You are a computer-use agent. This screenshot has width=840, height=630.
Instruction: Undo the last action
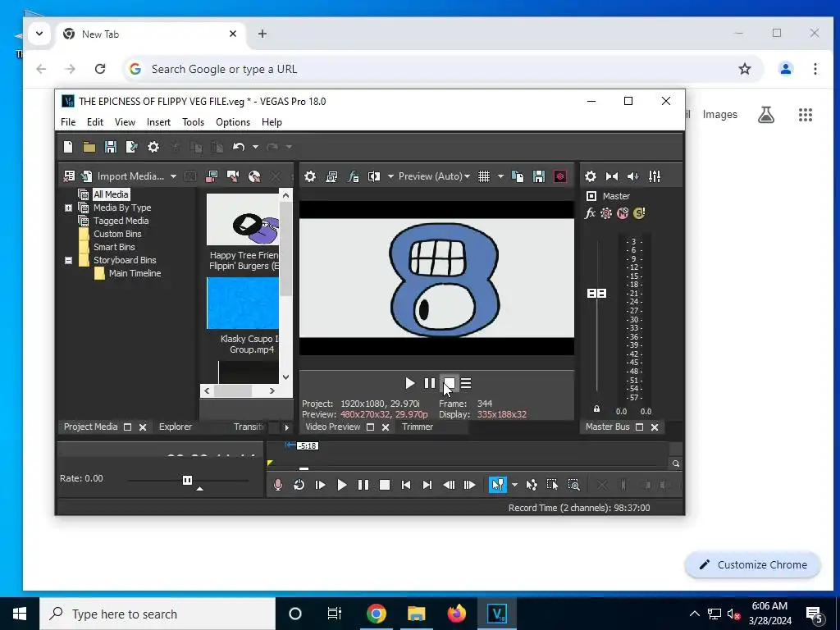[239, 147]
